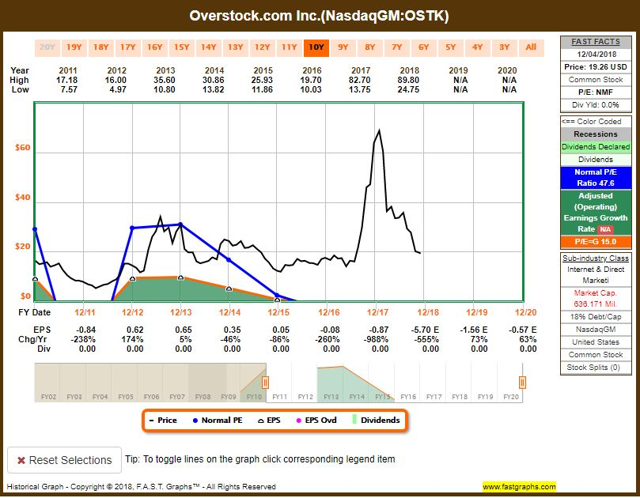Click the 2017 high value 82.70
Image resolution: width=640 pixels, height=498 pixels.
click(x=360, y=80)
